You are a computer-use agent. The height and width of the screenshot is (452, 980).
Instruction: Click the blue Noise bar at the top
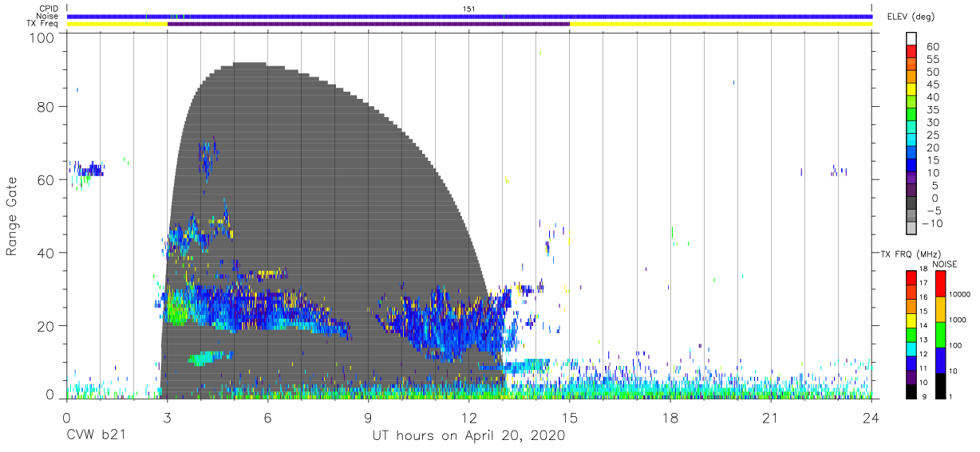[x=469, y=16]
